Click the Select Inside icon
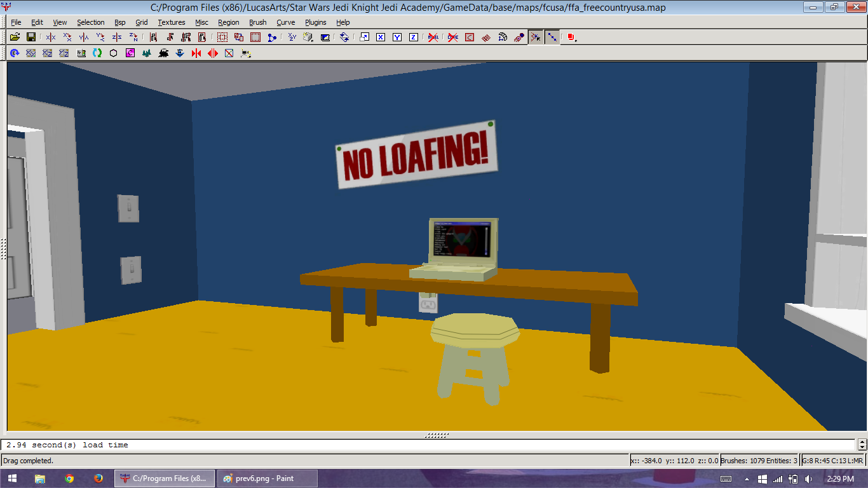Screen dimensions: 868x488 [x=202, y=37]
